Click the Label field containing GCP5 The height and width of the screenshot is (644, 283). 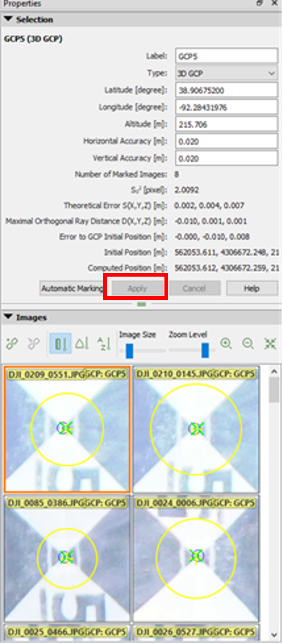tap(226, 56)
